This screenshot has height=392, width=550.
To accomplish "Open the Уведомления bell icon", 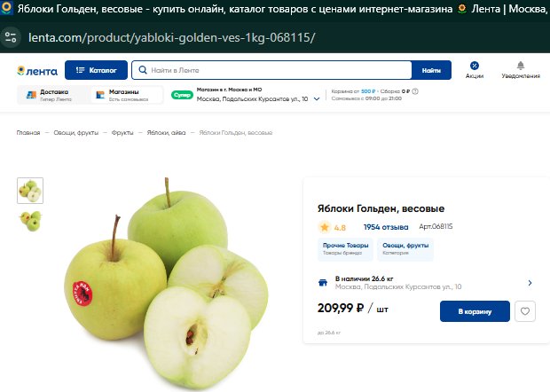I will [x=521, y=66].
